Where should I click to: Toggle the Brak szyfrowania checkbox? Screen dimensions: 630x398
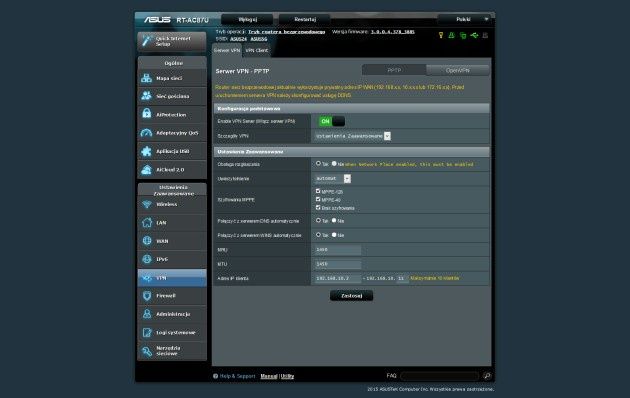318,207
